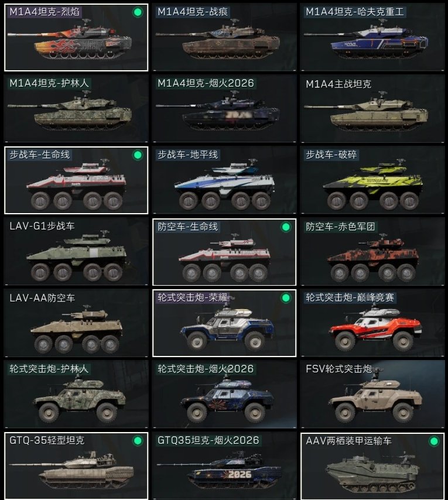Screen dimensions: 448x500
Task: Click the green equipped dot on 轮式突击炮-荣耀
Action: click(x=286, y=298)
